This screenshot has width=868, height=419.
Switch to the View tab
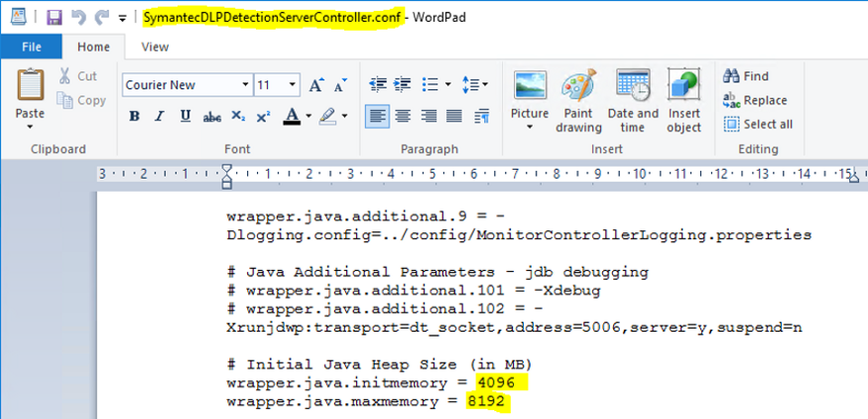155,46
